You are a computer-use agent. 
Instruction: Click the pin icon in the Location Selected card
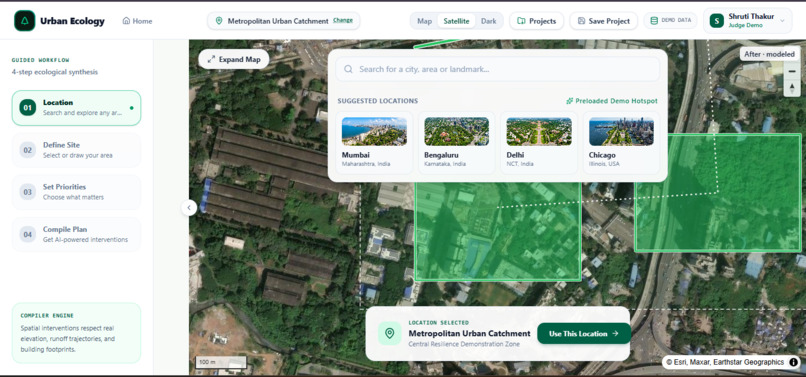click(x=390, y=334)
